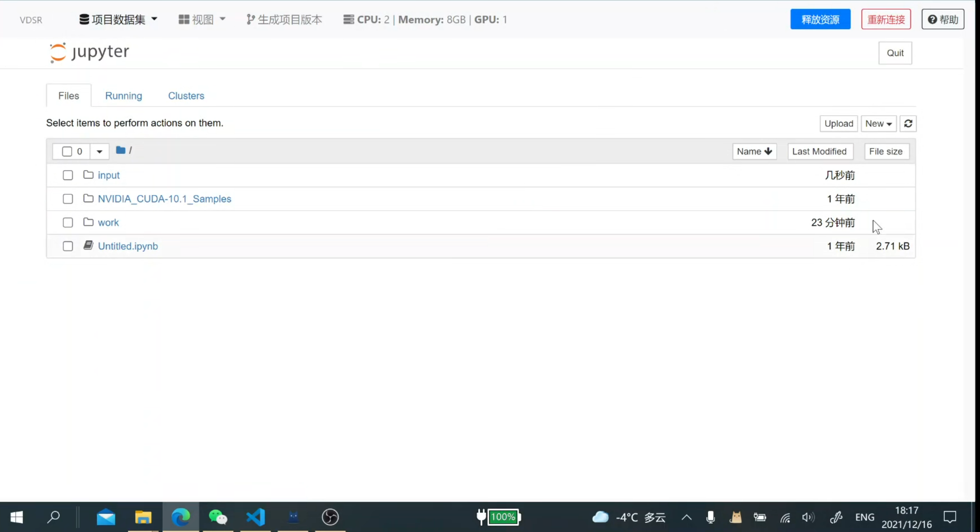Switch to the Clusters tab
Viewport: 980px width, 532px height.
coord(186,95)
